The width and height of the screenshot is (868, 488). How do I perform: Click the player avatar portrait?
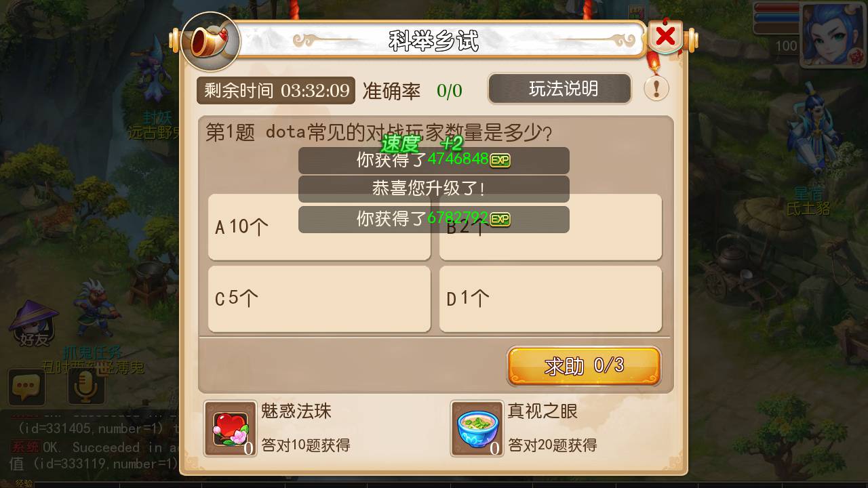(833, 34)
